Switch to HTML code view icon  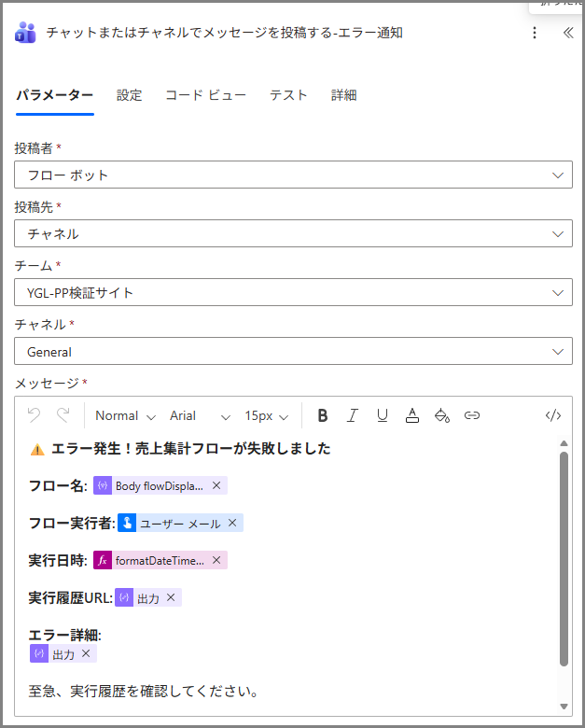[x=552, y=415]
